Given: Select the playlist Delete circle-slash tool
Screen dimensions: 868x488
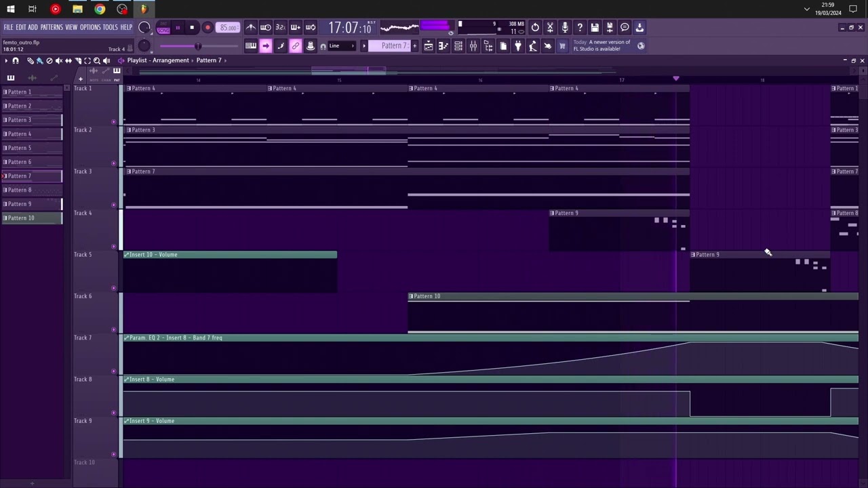Looking at the screenshot, I should click(x=50, y=60).
